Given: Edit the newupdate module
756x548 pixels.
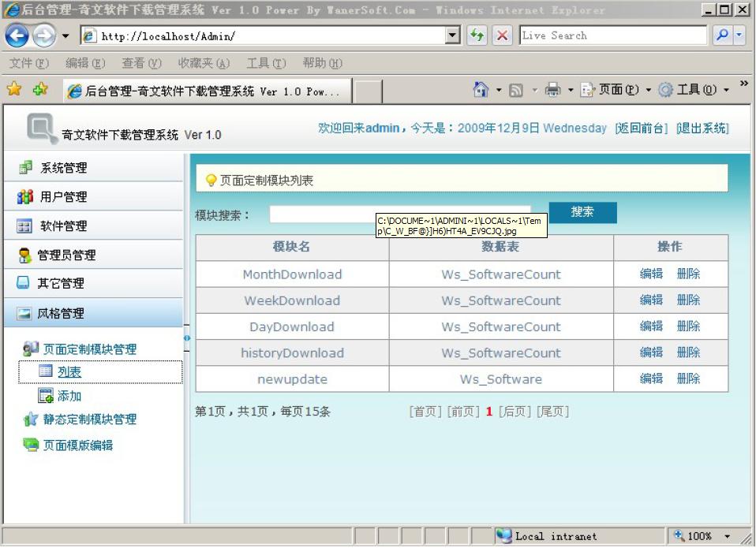Looking at the screenshot, I should [651, 378].
